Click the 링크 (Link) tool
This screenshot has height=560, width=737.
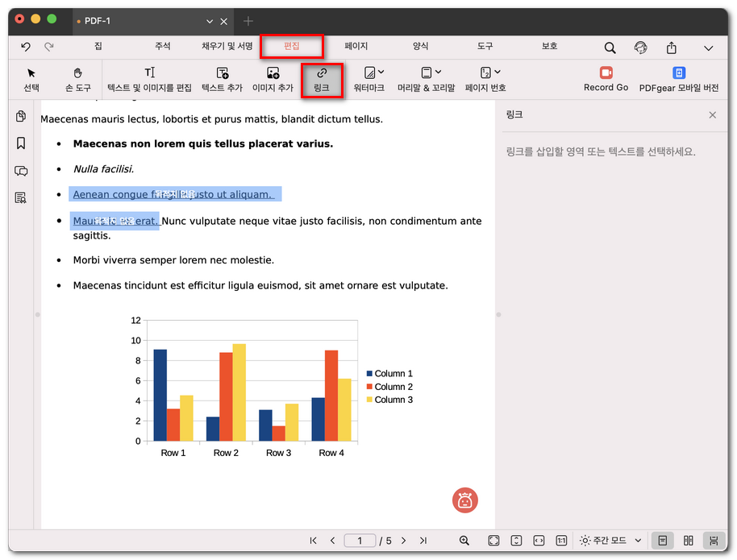point(322,80)
